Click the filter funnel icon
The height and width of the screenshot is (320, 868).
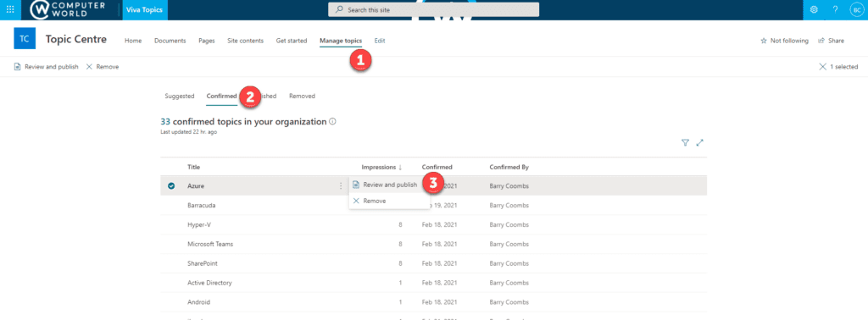685,142
